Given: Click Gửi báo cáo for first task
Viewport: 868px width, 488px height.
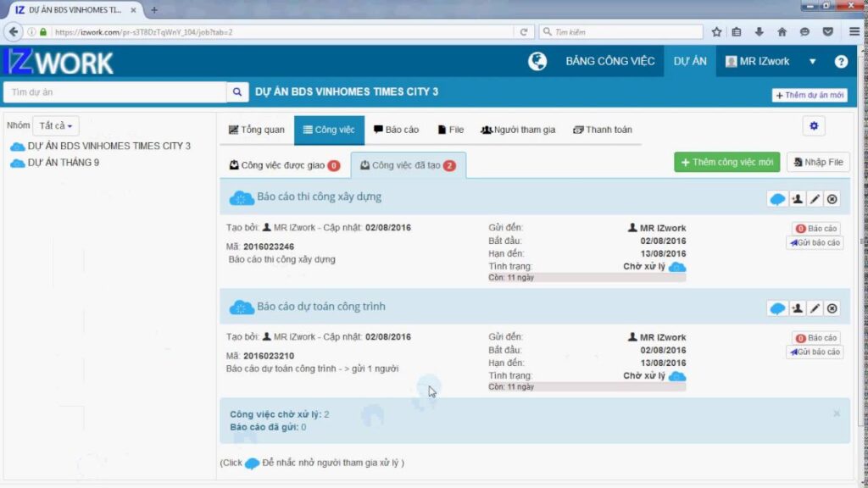Looking at the screenshot, I should click(x=815, y=243).
